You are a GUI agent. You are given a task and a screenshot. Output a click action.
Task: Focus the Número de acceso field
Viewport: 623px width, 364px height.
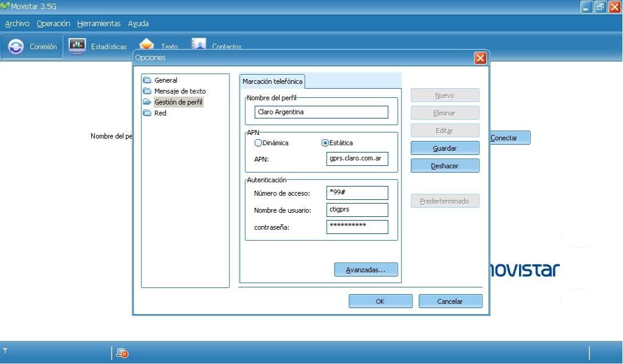point(357,193)
